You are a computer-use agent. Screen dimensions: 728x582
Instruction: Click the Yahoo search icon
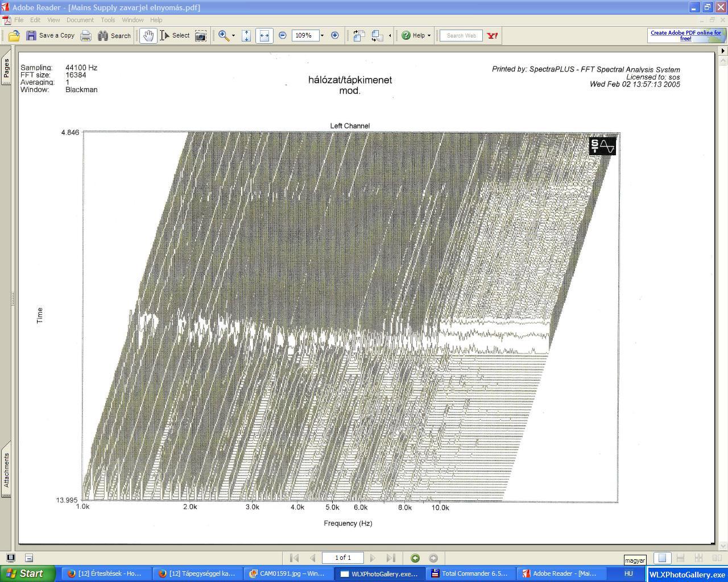click(x=493, y=35)
